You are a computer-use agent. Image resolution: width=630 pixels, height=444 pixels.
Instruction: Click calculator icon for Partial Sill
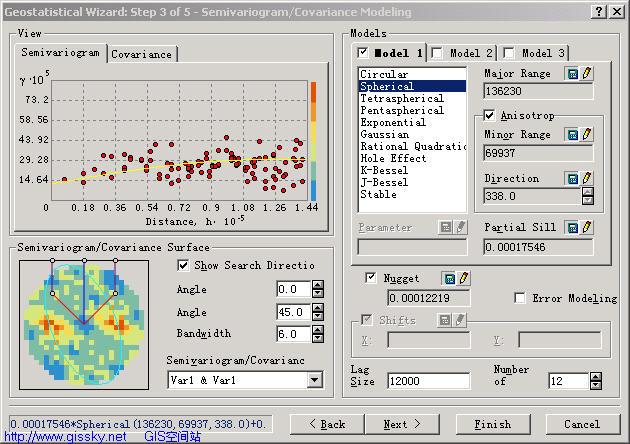(x=573, y=227)
